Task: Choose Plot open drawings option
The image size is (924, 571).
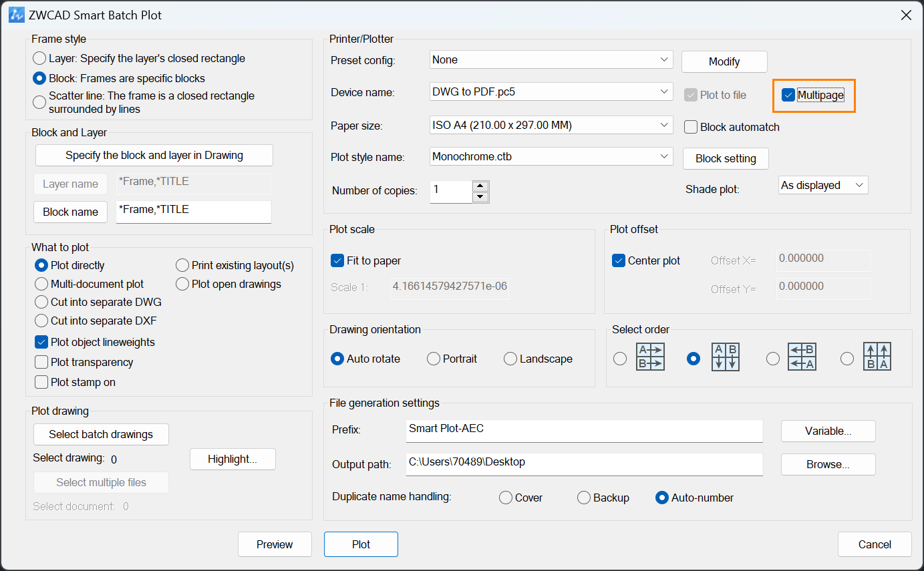Action: pos(182,284)
